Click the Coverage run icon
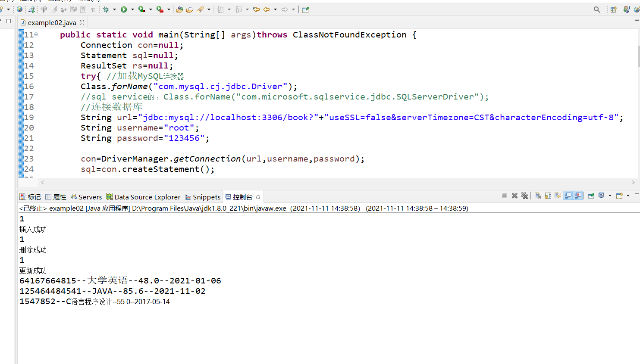This screenshot has height=364, width=640. [141, 9]
